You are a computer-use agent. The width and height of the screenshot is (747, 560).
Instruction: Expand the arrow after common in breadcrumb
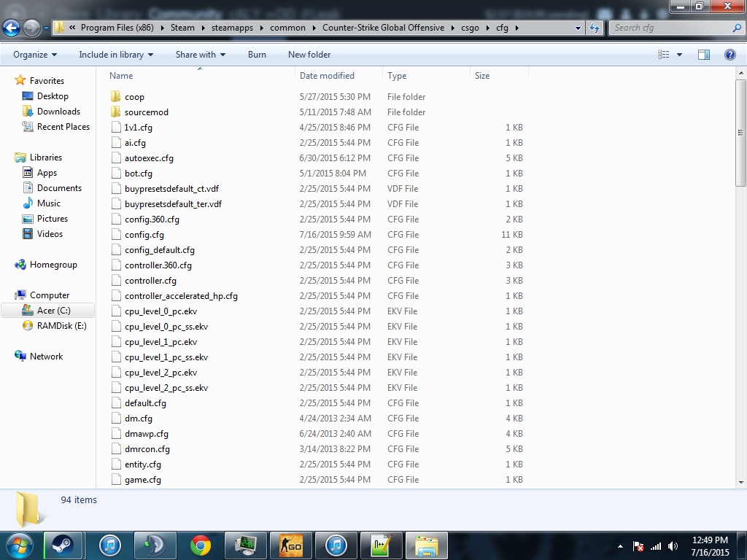click(314, 28)
